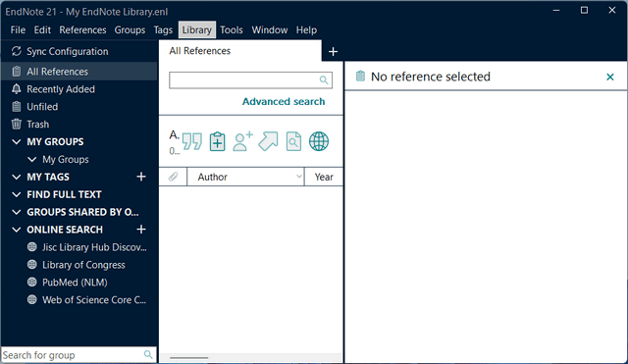Select PubMed (NLM) online search
628x364 pixels.
click(x=75, y=283)
